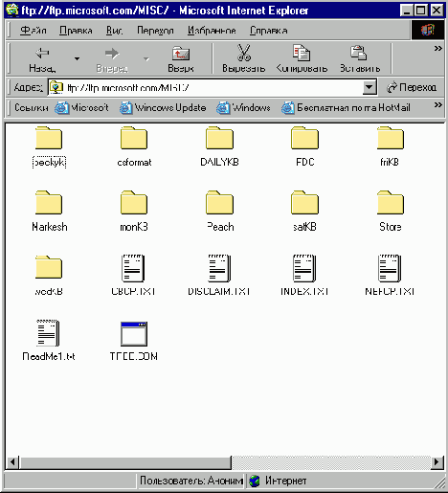Select the beckyk folder icon
This screenshot has height=493, width=448.
point(49,138)
